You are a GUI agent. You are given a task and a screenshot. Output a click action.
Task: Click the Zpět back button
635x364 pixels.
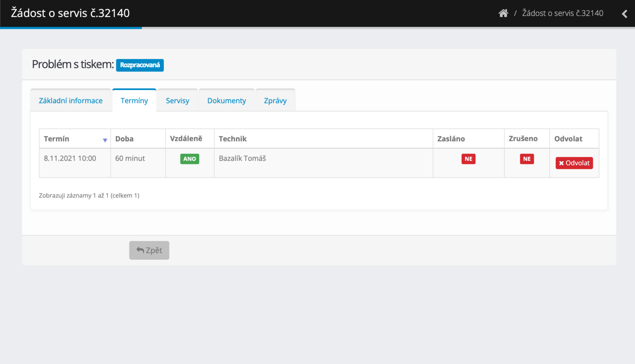click(149, 250)
